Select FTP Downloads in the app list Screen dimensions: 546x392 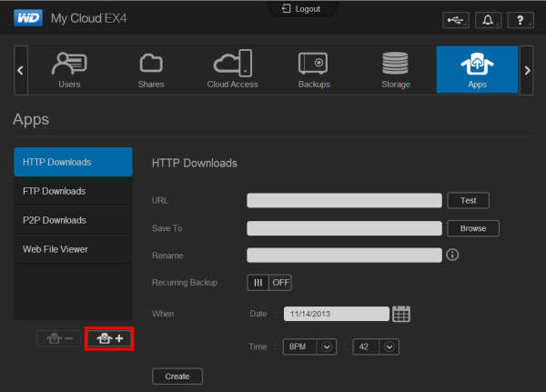(73, 191)
